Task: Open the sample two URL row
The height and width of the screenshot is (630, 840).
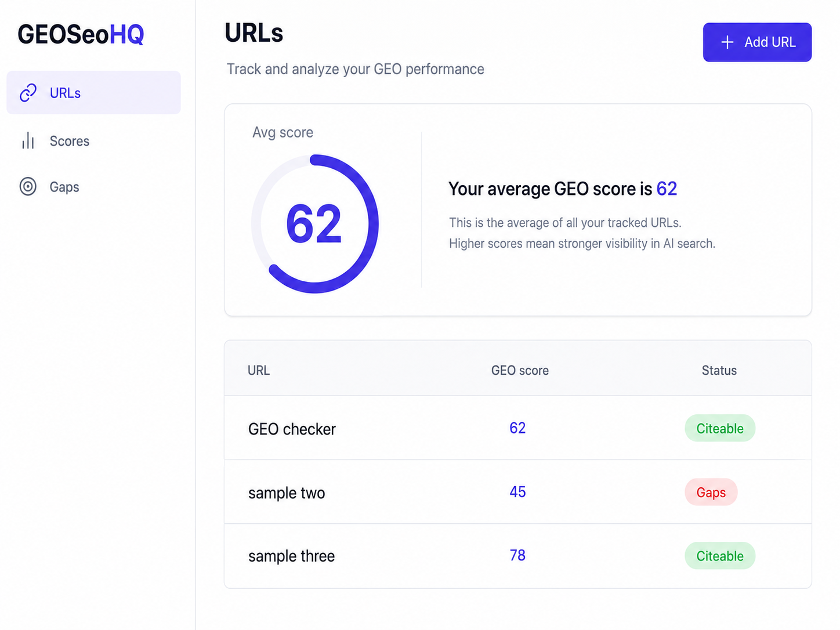Action: click(517, 492)
